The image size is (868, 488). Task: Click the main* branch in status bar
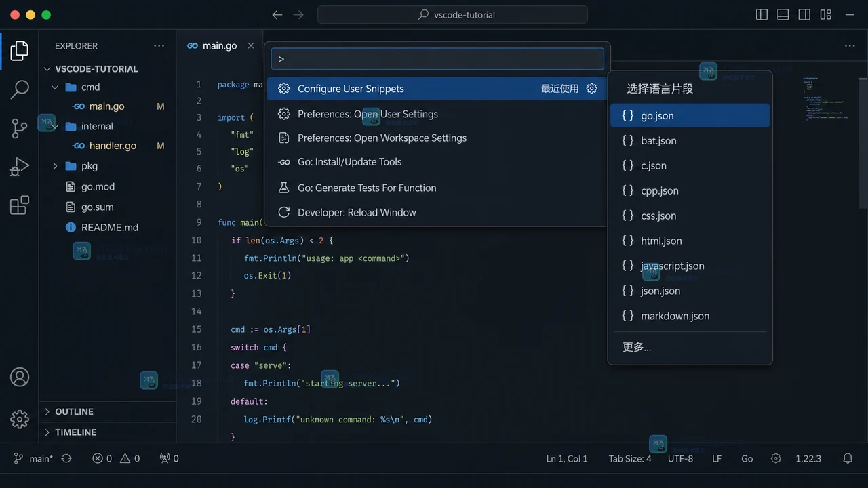tap(33, 458)
